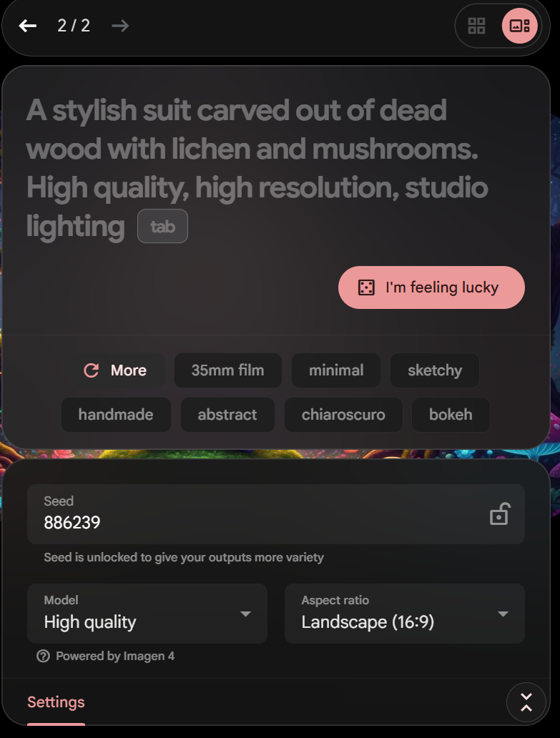Toggle the seed lock icon
Screen dimensions: 560x738
498,514
